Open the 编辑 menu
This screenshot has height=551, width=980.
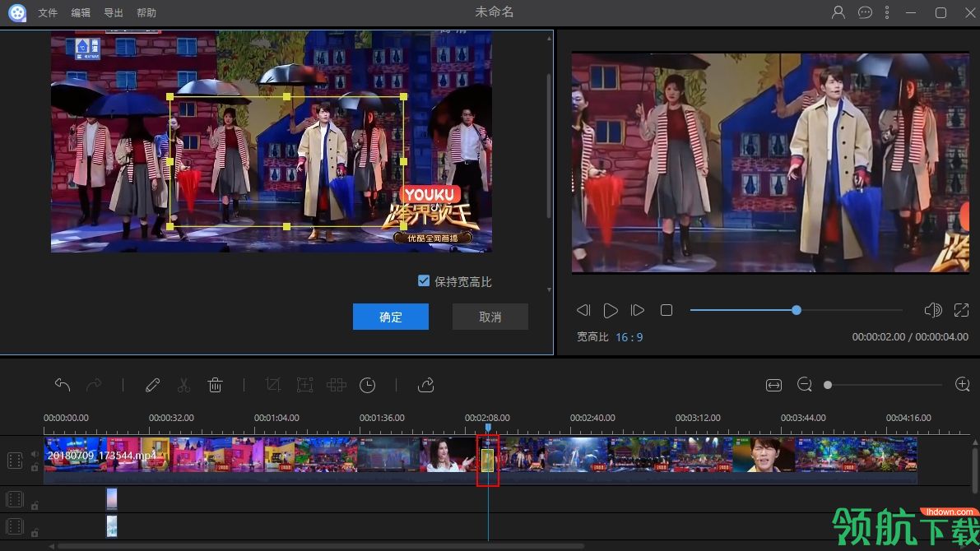81,12
